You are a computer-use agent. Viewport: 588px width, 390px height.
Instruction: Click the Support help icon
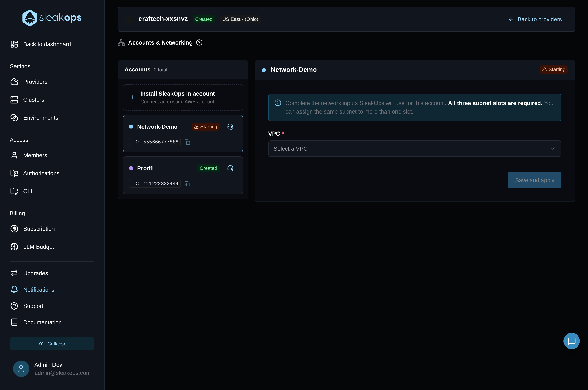pos(14,306)
